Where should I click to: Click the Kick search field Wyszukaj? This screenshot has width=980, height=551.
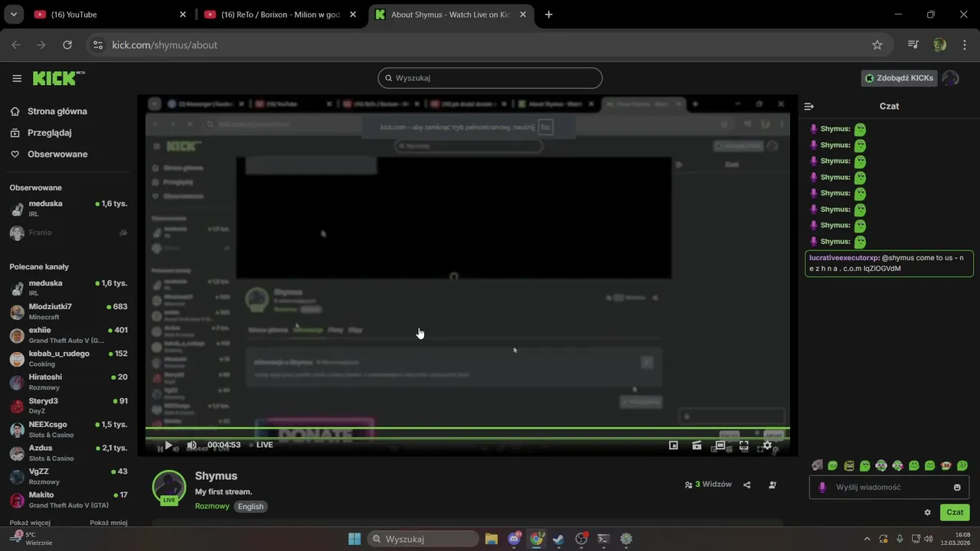pos(490,78)
